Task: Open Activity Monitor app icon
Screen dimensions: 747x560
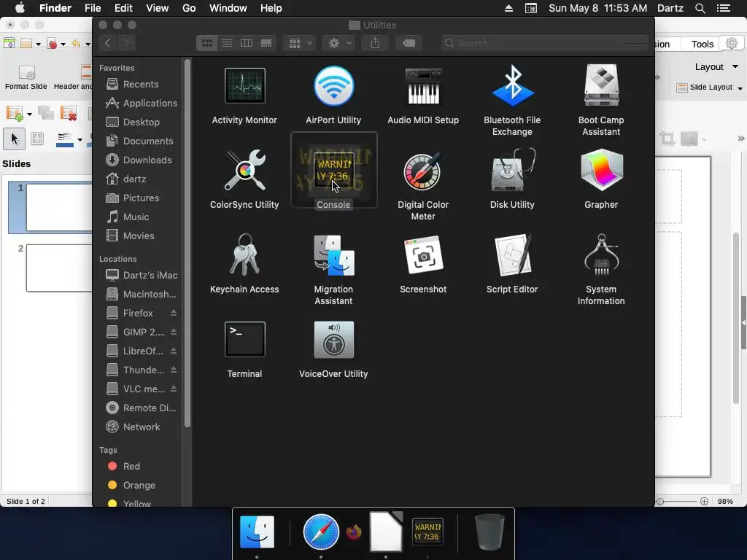Action: 244,86
